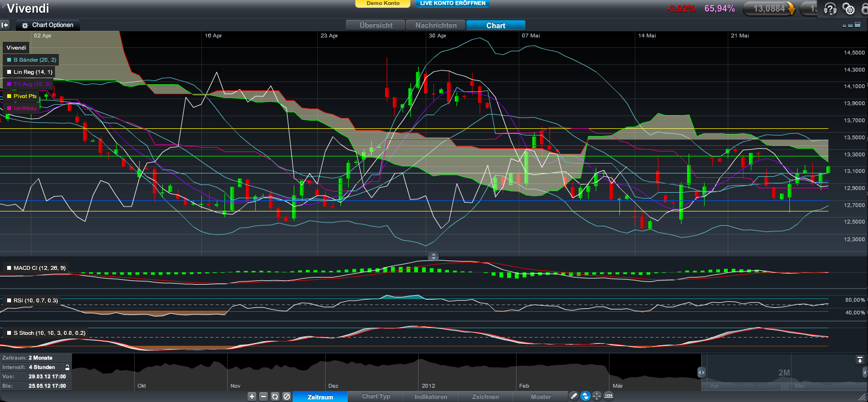Zoom out with the minus icon
868x402 pixels.
coord(263,396)
